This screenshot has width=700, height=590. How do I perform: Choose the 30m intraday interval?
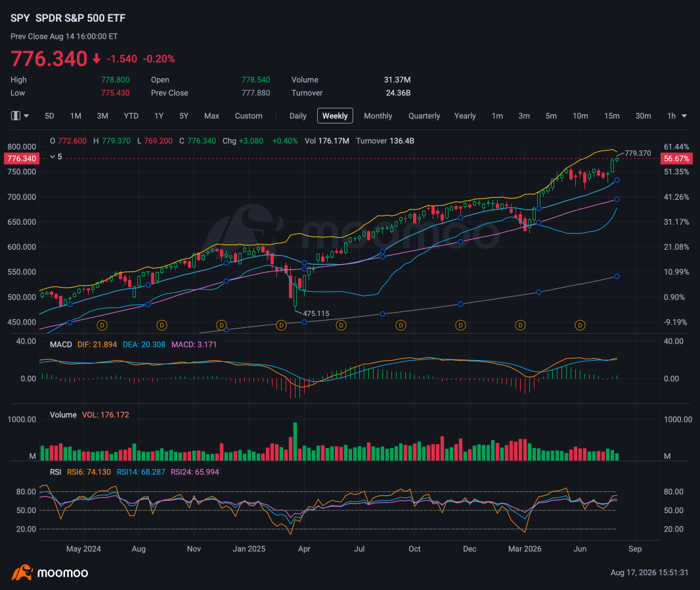[643, 116]
